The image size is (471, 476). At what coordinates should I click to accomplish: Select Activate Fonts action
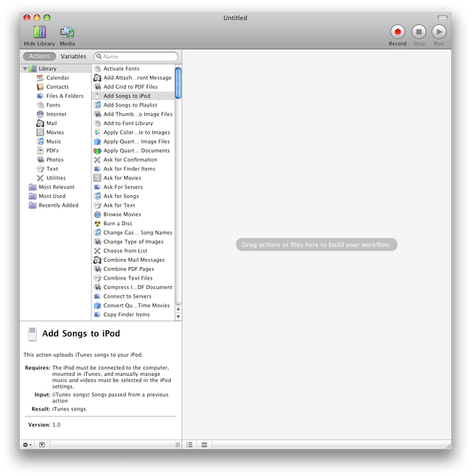coord(133,68)
